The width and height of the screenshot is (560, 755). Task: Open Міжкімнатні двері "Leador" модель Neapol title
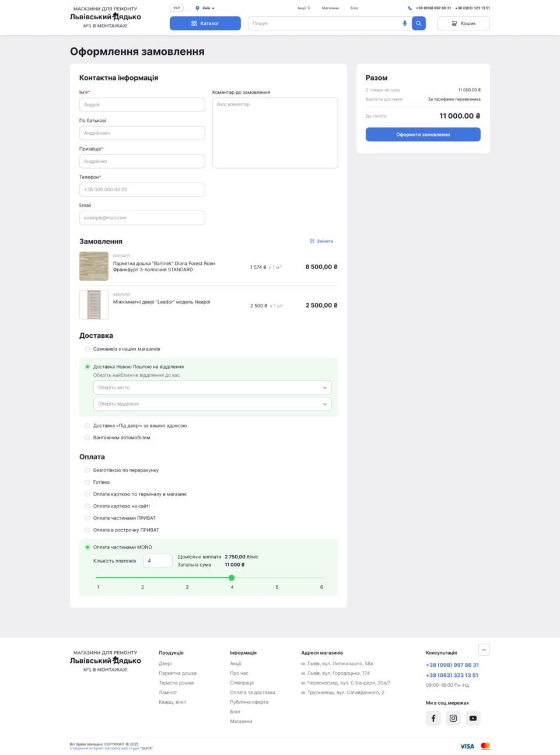point(162,302)
